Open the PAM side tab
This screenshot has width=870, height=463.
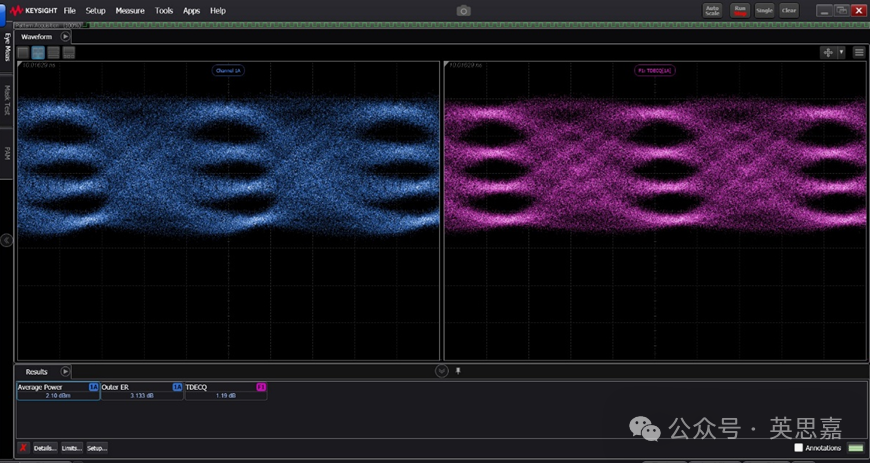click(7, 153)
